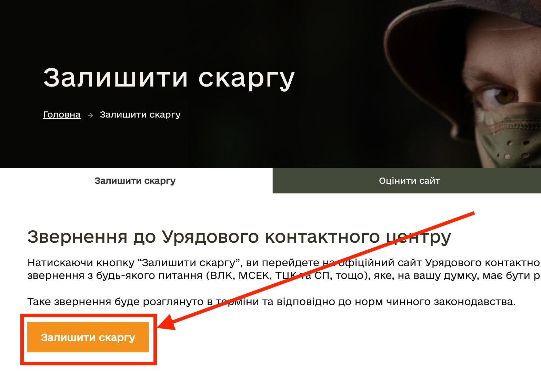Click the breadcrumb arrow separator icon
541x392 pixels.
point(90,115)
